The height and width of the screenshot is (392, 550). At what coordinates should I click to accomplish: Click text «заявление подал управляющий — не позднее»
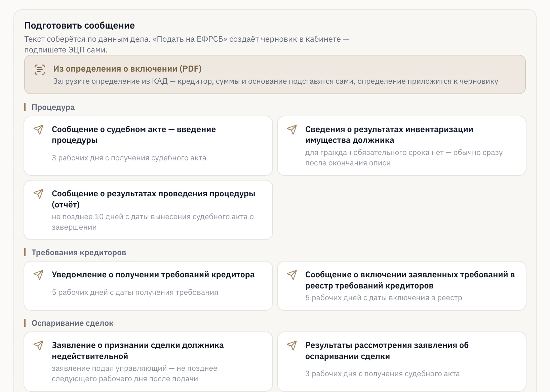(x=134, y=368)
